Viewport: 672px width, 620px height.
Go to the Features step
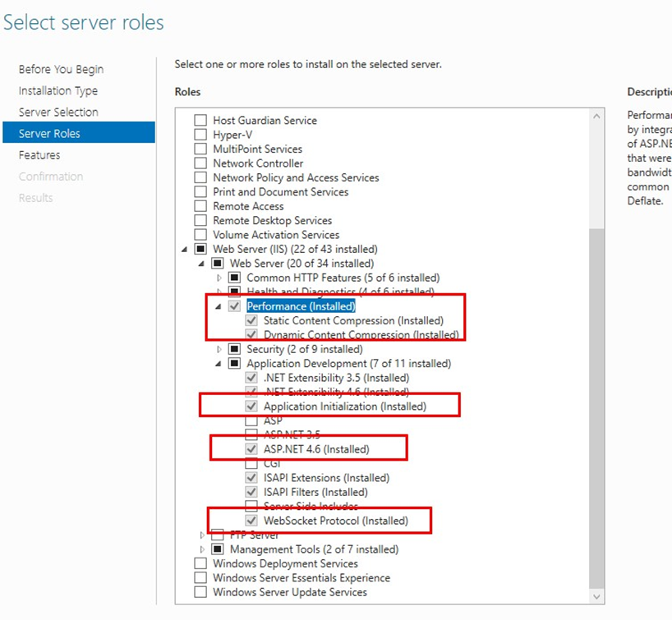pyautogui.click(x=39, y=155)
